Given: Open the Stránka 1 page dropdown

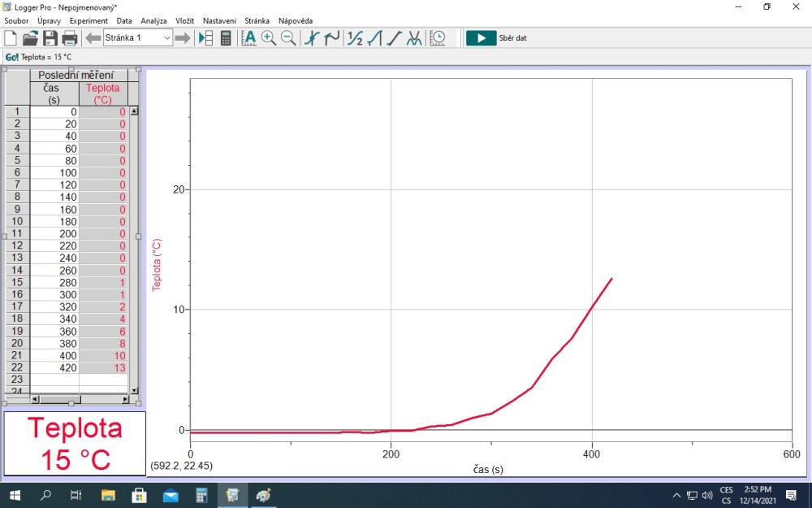Looking at the screenshot, I should click(x=167, y=38).
